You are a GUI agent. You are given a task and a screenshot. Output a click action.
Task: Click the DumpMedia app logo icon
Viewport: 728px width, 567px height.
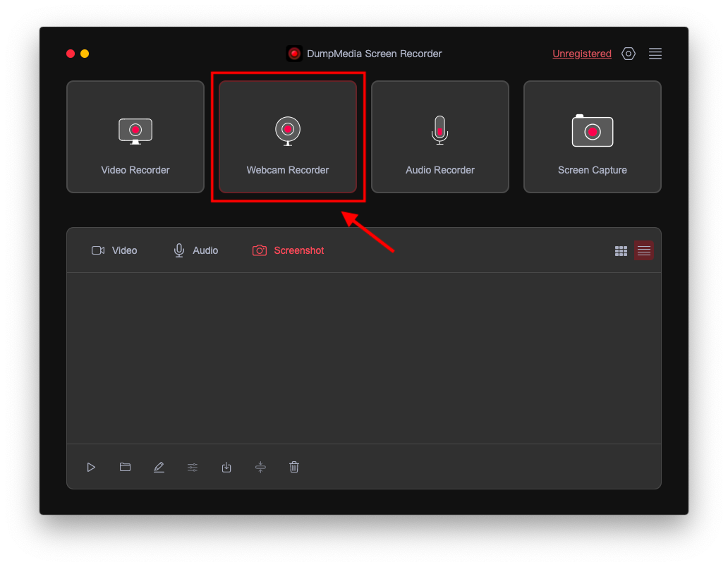coord(294,54)
